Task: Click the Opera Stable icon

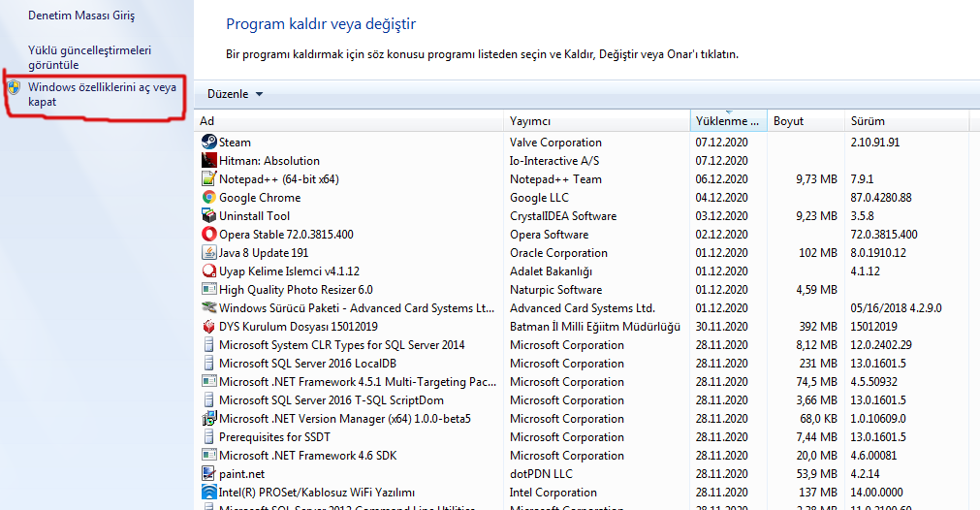Action: coord(208,235)
